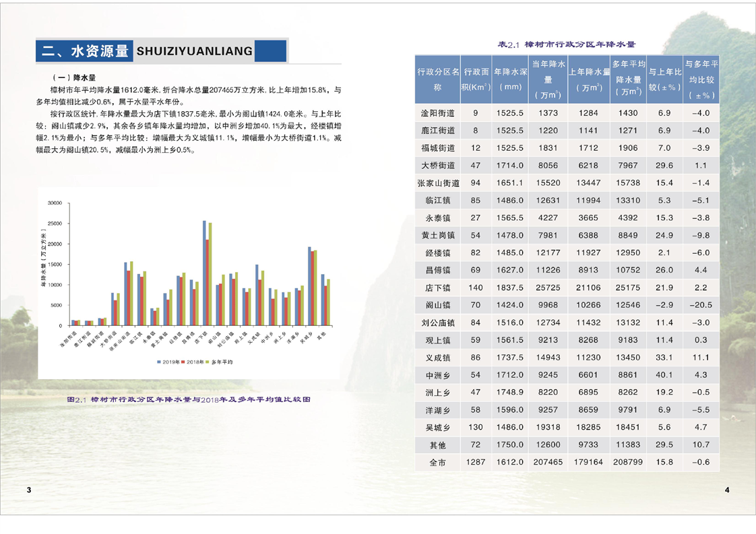
Task: Click the 二、水资源量 section heading banner
Action: click(162, 51)
